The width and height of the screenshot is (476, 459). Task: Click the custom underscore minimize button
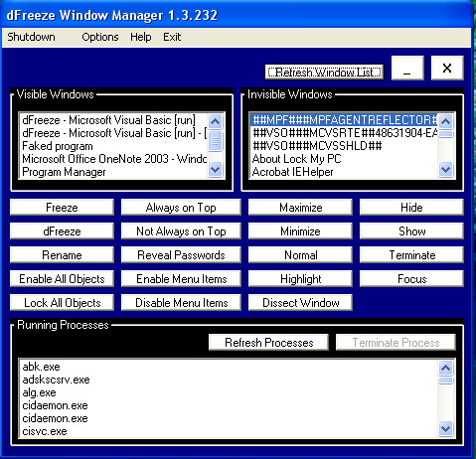pyautogui.click(x=407, y=68)
